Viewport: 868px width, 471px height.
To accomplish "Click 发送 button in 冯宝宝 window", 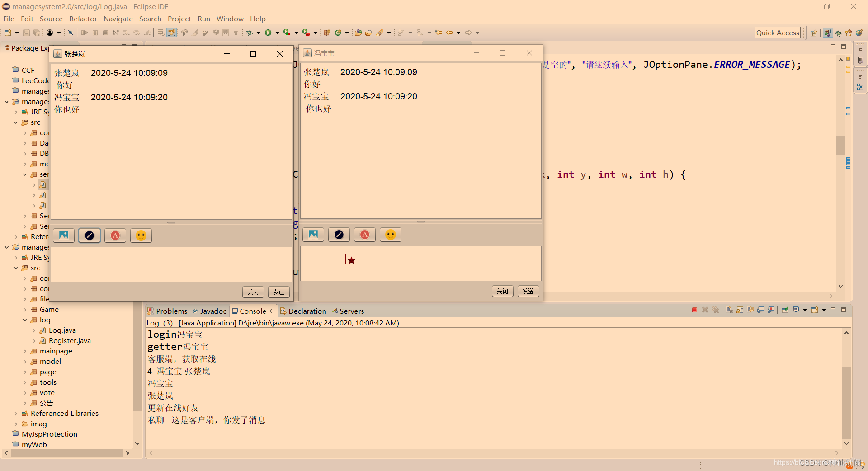I will click(x=528, y=291).
